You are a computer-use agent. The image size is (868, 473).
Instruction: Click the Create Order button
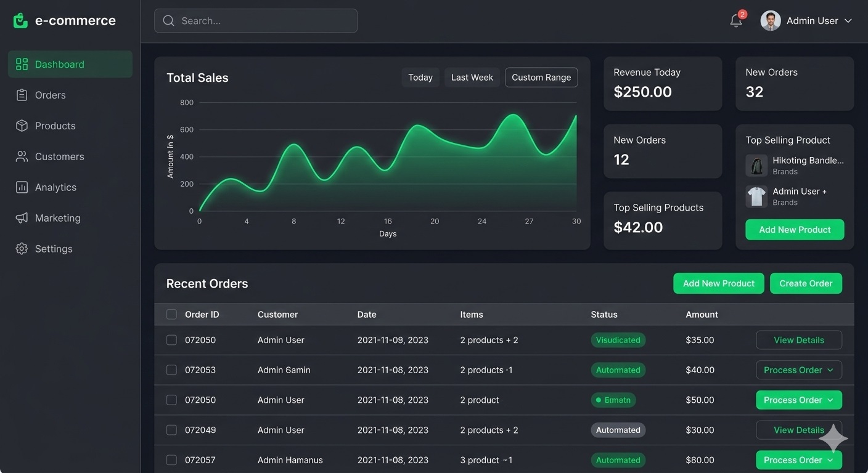click(806, 283)
